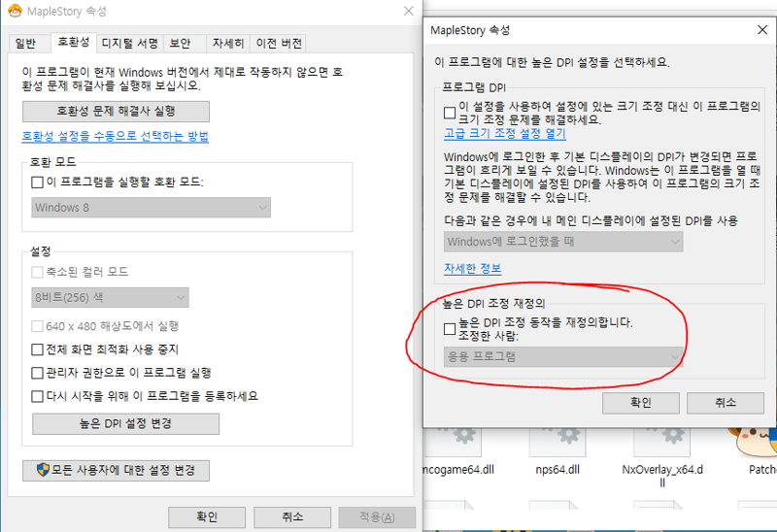Image resolution: width=777 pixels, height=532 pixels.
Task: Select the ncogame64.dll file icon
Action: [x=453, y=443]
